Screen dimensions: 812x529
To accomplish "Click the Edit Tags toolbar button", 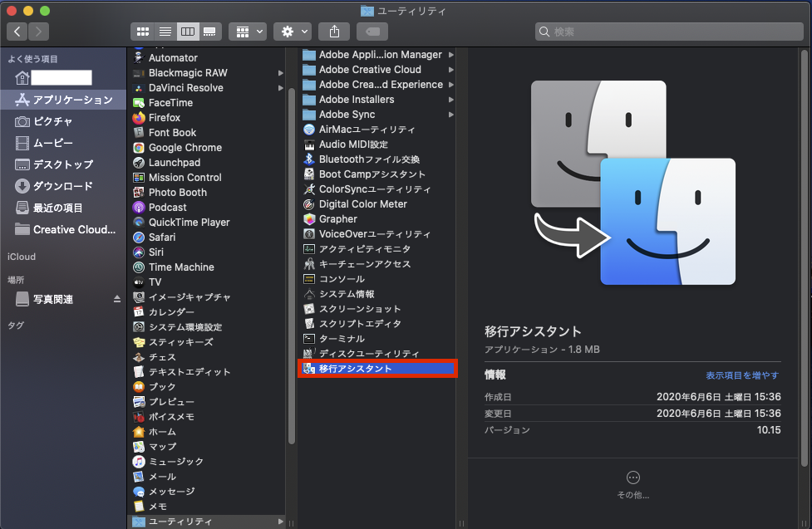I will (372, 32).
